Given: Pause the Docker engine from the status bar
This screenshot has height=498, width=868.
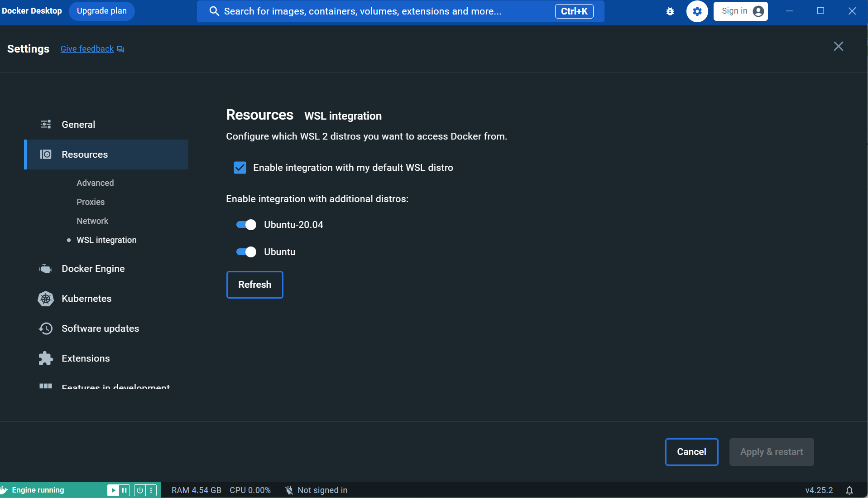Looking at the screenshot, I should click(124, 490).
